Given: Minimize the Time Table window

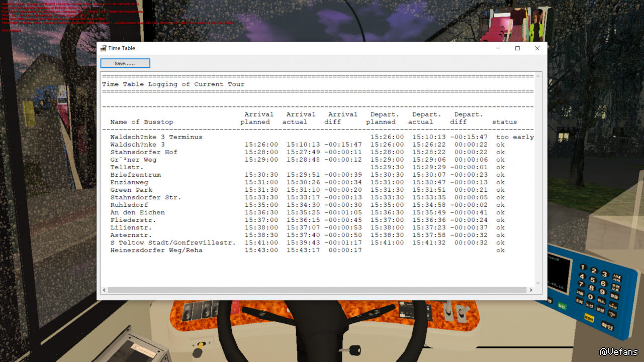Looking at the screenshot, I should [498, 48].
